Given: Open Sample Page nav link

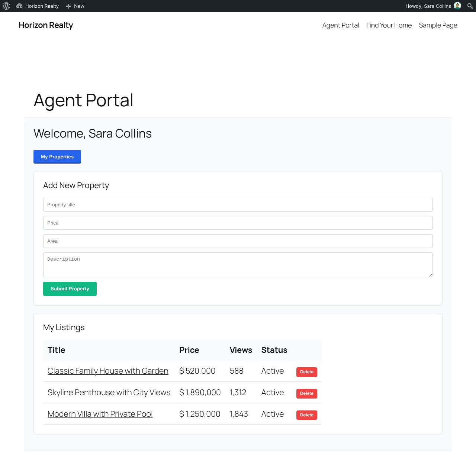Looking at the screenshot, I should point(438,25).
